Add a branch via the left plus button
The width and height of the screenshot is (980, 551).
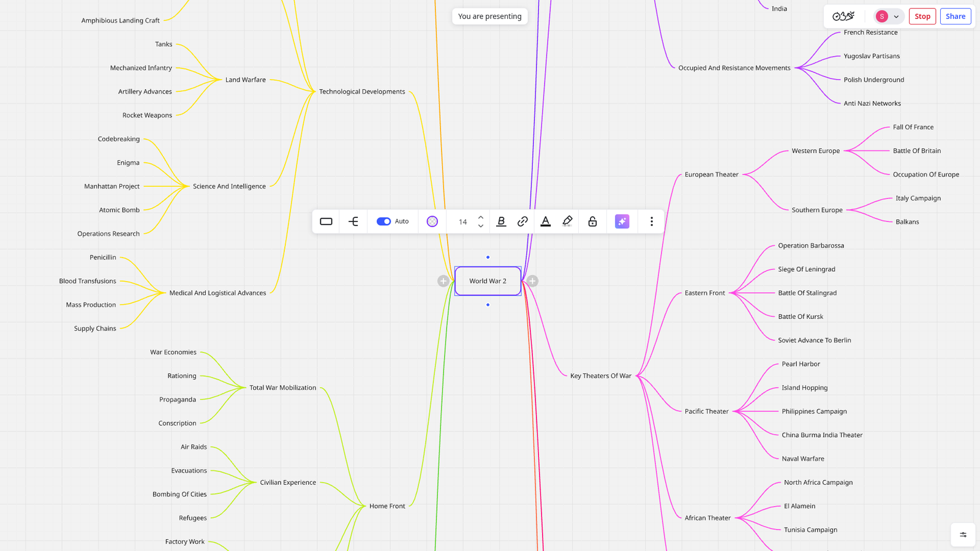tap(443, 281)
